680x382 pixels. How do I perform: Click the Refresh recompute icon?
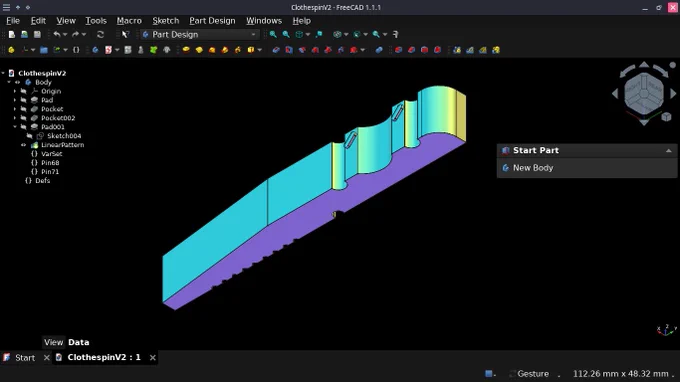(x=100, y=34)
